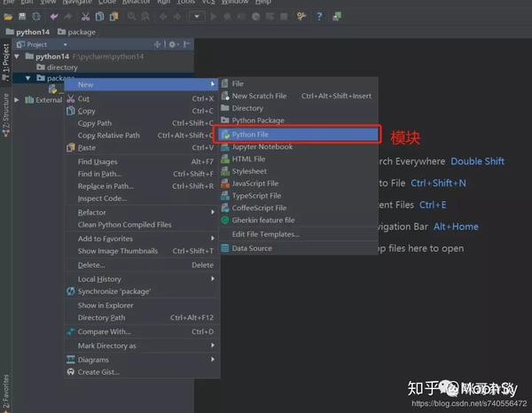
Task: Choose Jupyter Notebook in New submenu
Action: pyautogui.click(x=298, y=147)
